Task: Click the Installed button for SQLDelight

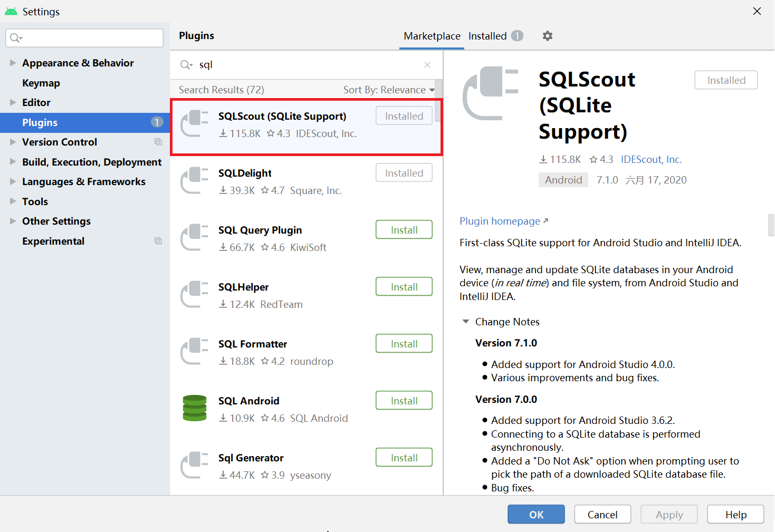Action: 404,173
